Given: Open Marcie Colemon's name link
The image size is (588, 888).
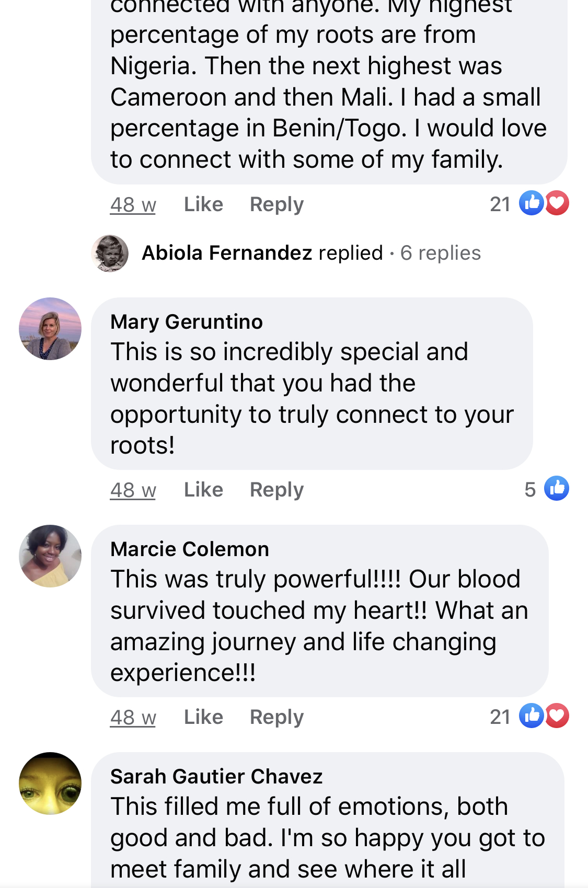Looking at the screenshot, I should (190, 549).
